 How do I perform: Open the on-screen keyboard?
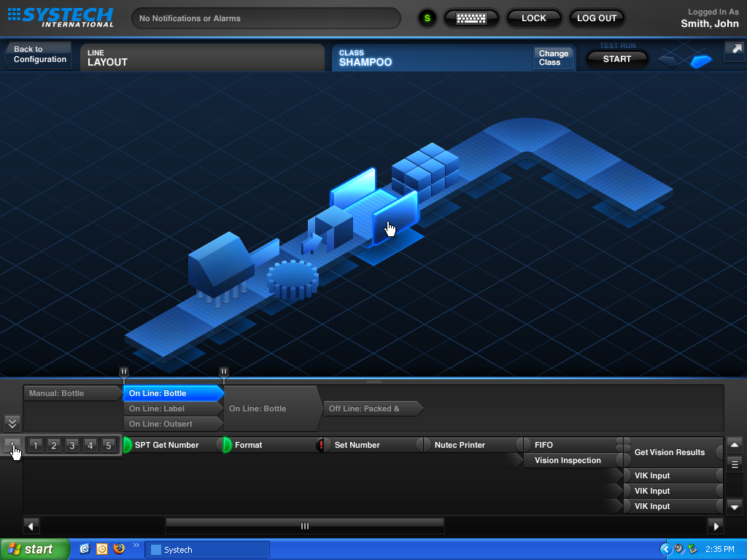pos(471,18)
